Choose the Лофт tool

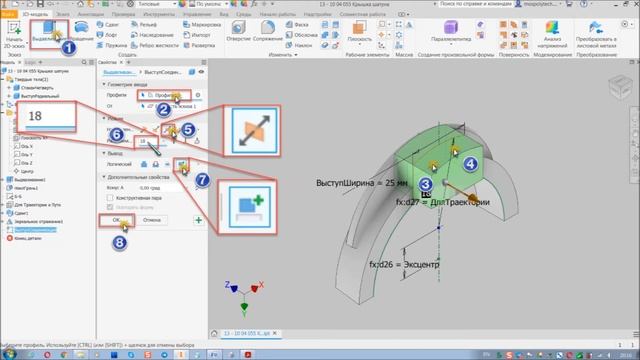[x=107, y=35]
